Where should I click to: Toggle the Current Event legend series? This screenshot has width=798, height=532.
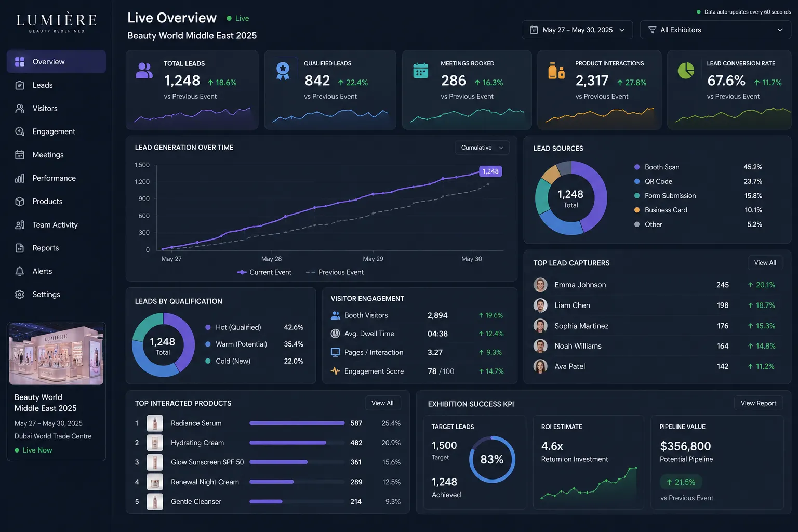point(264,272)
